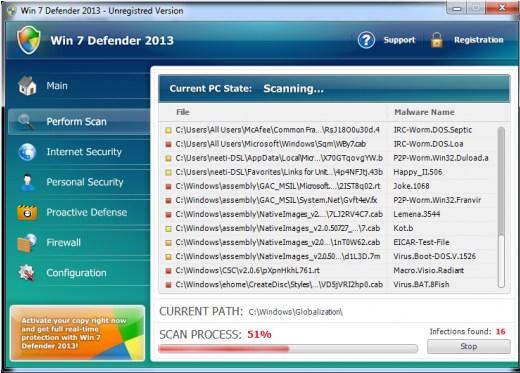This screenshot has width=520, height=373.
Task: Select file path ending d1L3D.7m
Action: click(x=278, y=256)
